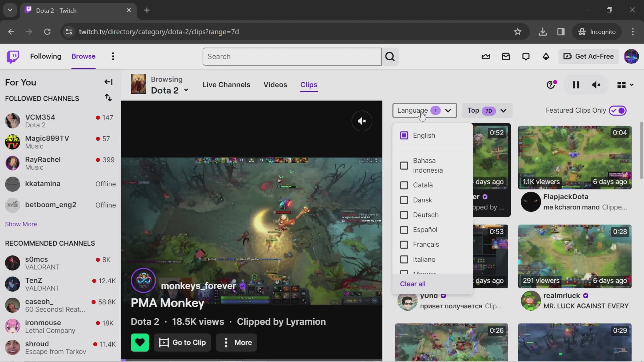Open the Prime loot crown icon
The width and height of the screenshot is (644, 362).
486,56
